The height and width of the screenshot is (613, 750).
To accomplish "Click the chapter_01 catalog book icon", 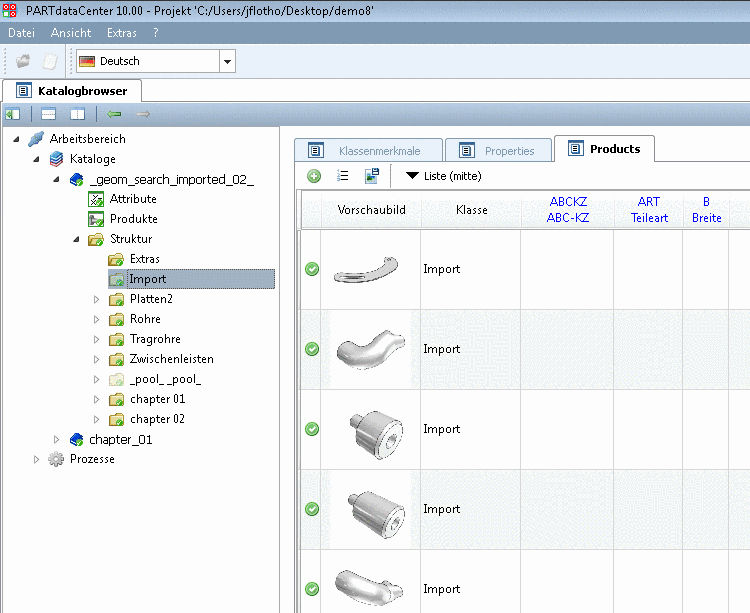I will click(77, 439).
